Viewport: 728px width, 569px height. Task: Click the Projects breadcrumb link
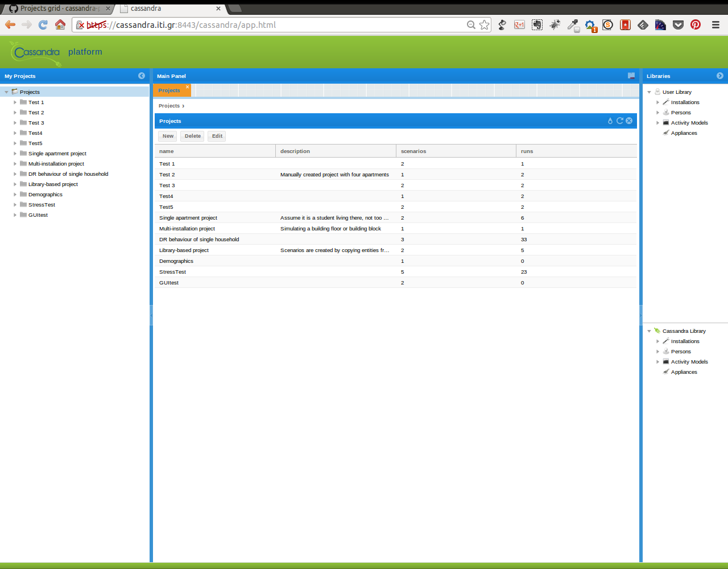tap(169, 106)
